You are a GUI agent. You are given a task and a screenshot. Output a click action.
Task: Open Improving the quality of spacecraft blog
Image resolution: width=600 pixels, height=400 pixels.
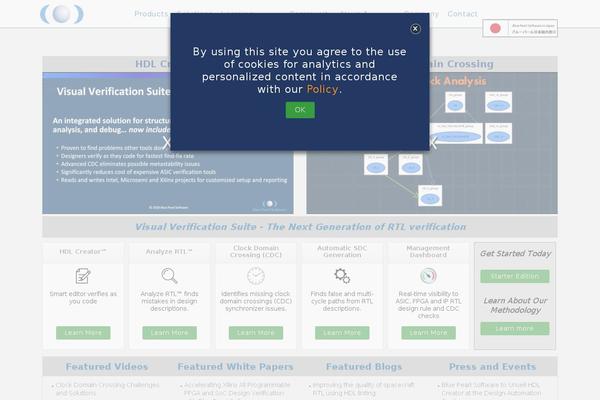(x=364, y=389)
